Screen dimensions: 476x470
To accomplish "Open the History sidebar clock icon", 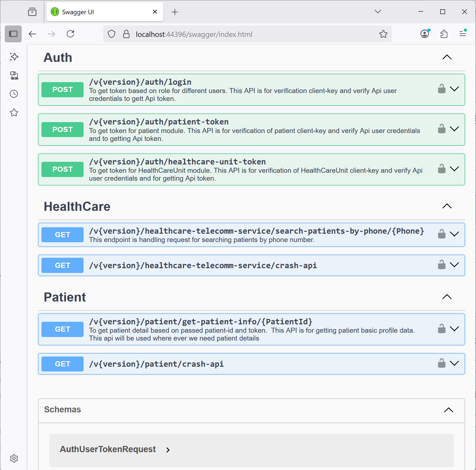I will tap(14, 94).
